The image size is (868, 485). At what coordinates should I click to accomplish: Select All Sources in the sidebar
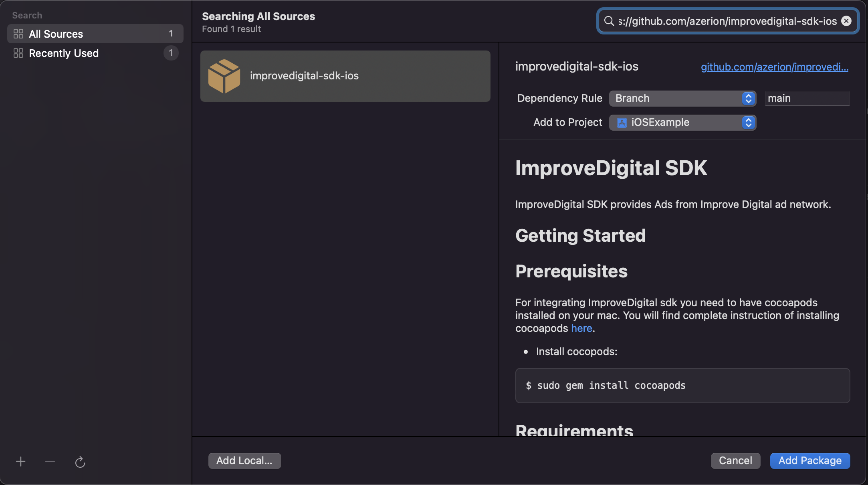[95, 34]
